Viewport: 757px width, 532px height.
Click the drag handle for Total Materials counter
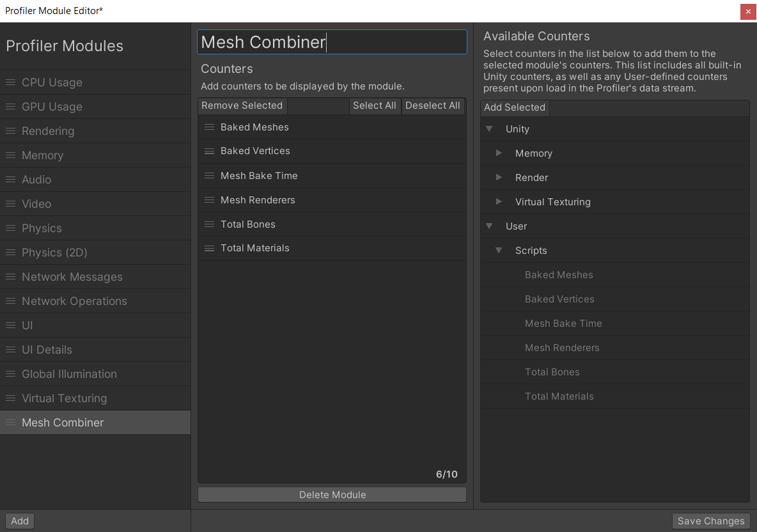click(209, 248)
